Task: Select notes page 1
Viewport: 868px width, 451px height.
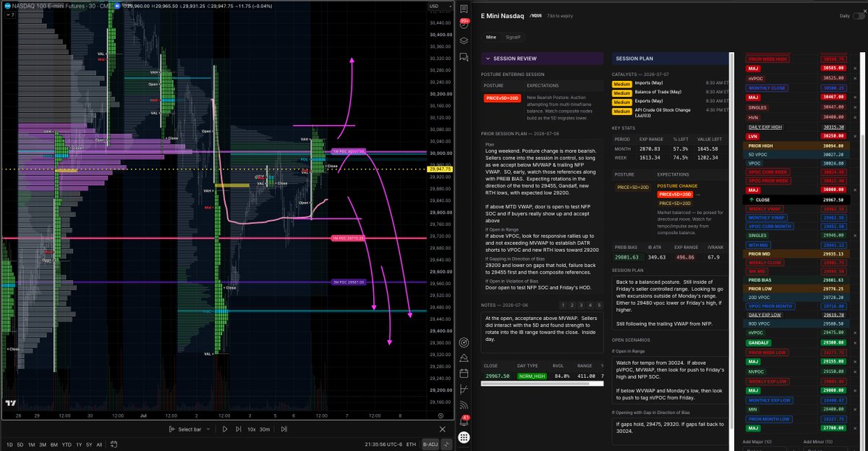Action: [x=562, y=305]
